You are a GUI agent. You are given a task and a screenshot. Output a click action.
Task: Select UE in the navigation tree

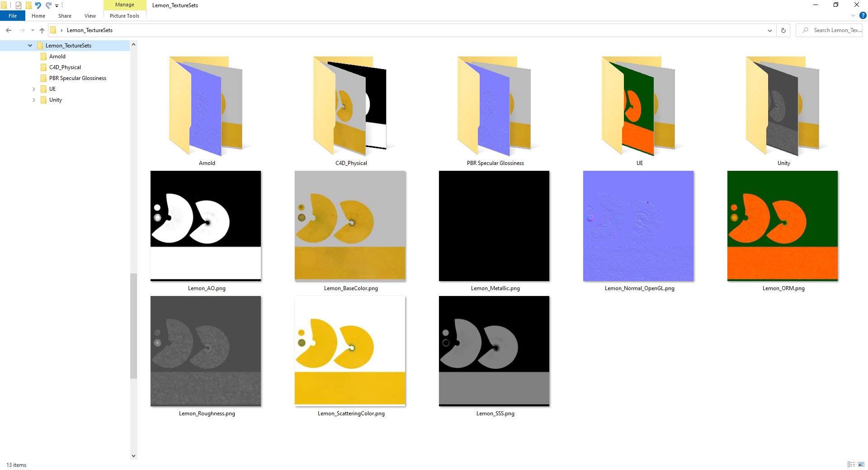coord(52,89)
